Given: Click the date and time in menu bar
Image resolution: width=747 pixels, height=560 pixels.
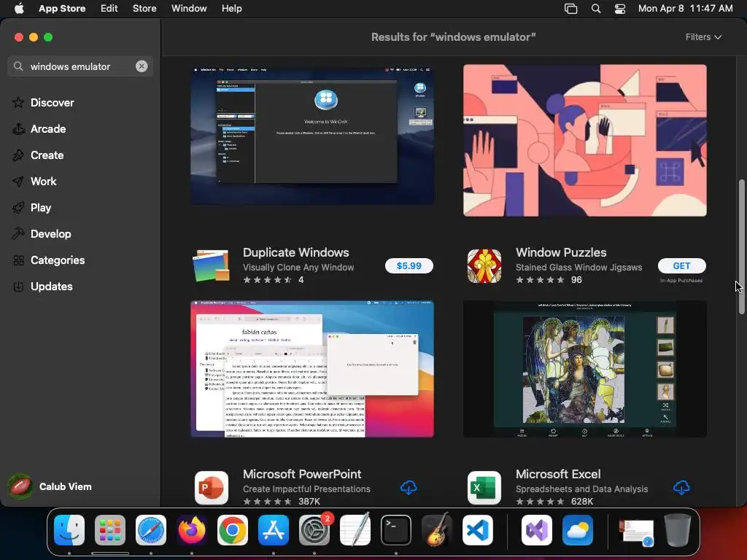Looking at the screenshot, I should pos(685,8).
